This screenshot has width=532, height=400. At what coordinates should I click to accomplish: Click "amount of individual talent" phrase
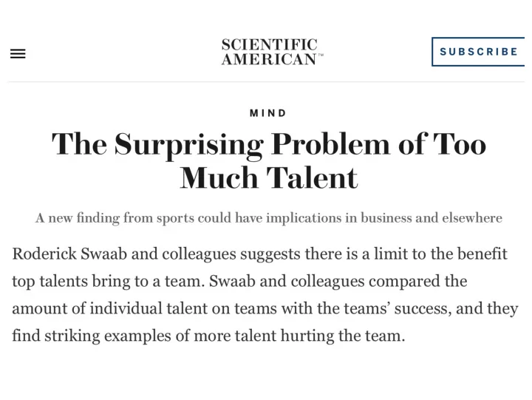pos(109,308)
